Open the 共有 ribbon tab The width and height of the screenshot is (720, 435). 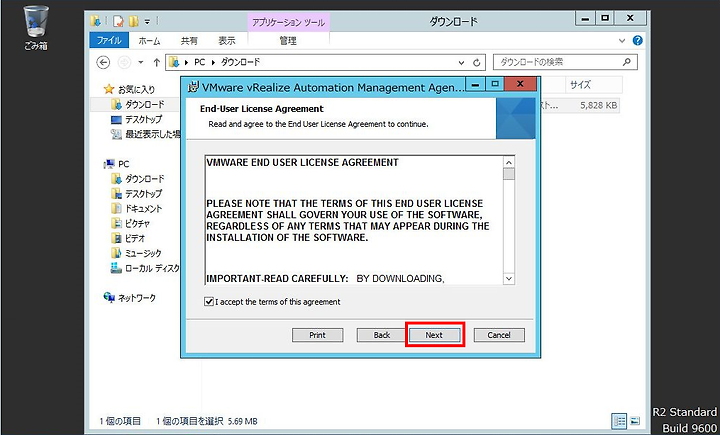tap(189, 41)
